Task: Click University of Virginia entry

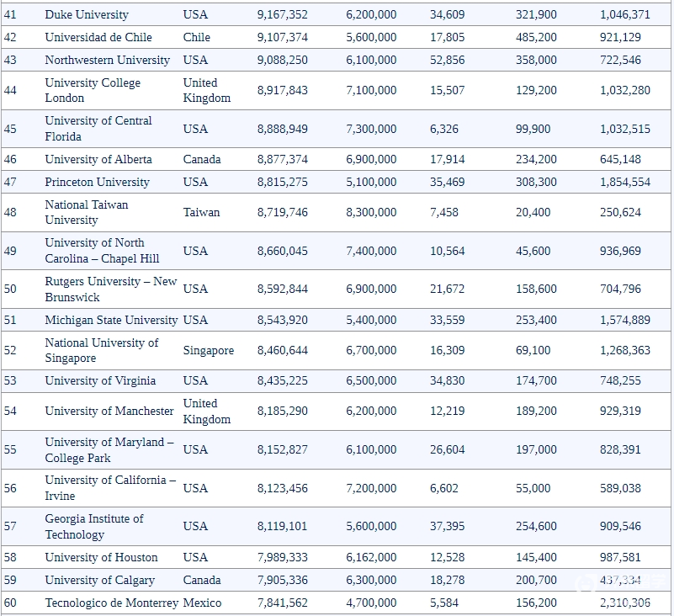Action: click(100, 380)
